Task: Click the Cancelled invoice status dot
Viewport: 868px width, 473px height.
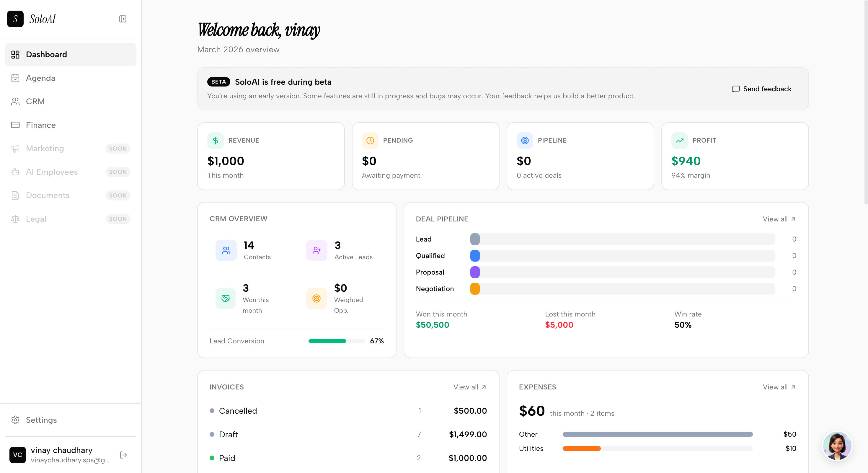Action: point(212,411)
